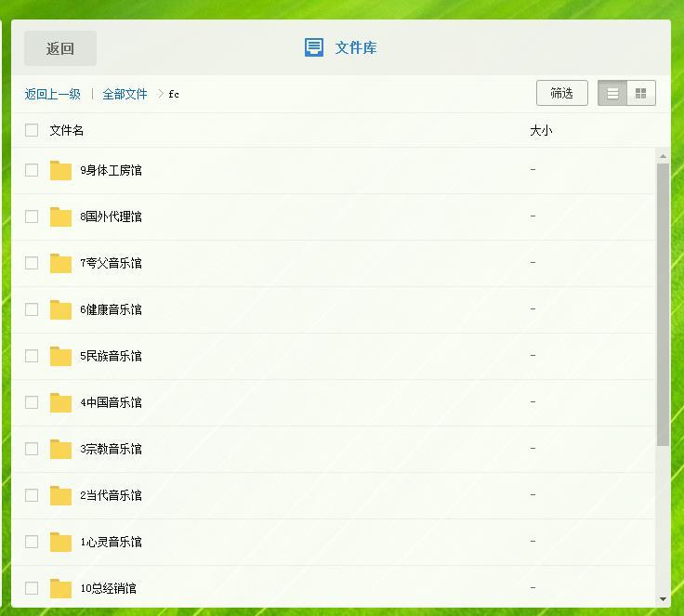Screen dimensions: 684x616
Task: Check the box for 9身体工房馆
Action: click(32, 170)
